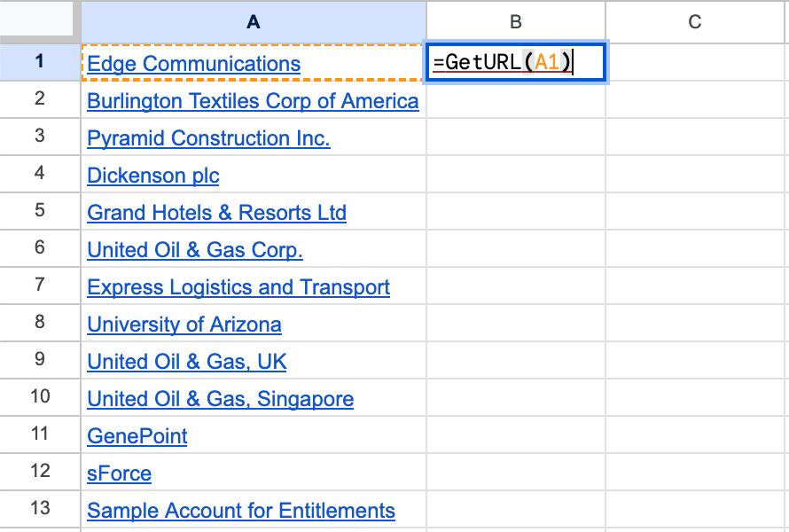Click the Pyramid Construction Inc. hyperlink
The image size is (789, 532).
pyautogui.click(x=208, y=138)
